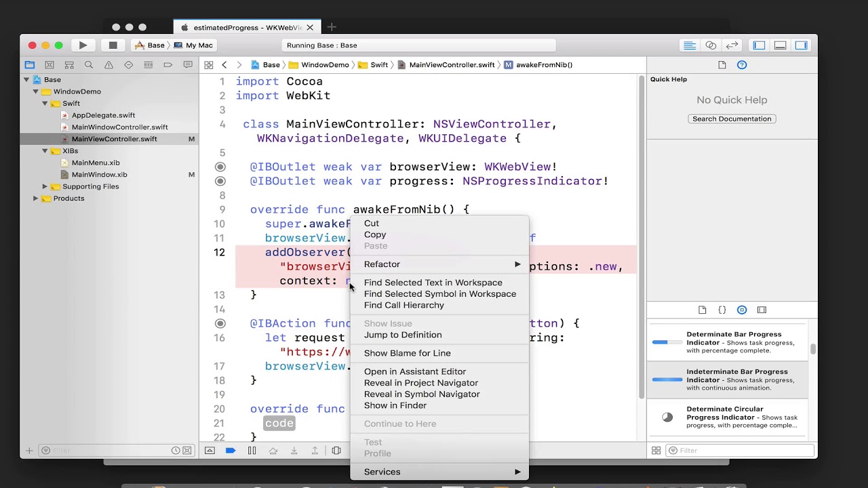This screenshot has width=868, height=488.
Task: Show only recent files filter clock
Action: (x=176, y=451)
